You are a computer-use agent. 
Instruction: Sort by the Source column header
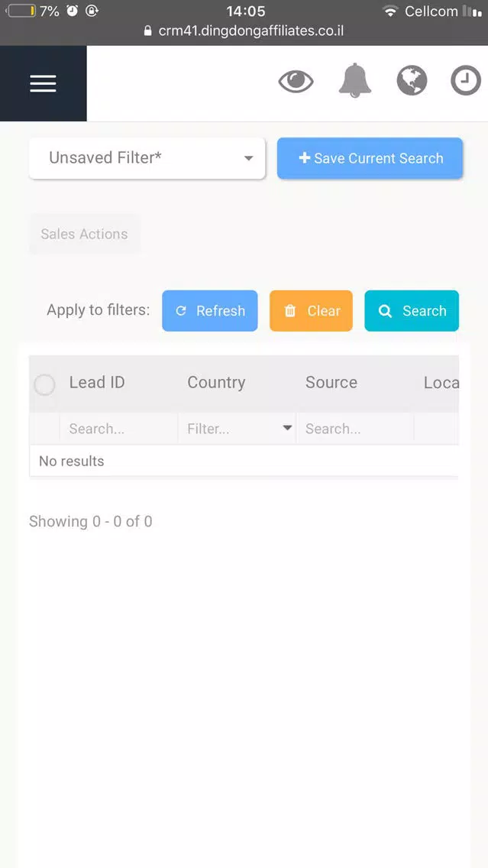click(x=331, y=383)
